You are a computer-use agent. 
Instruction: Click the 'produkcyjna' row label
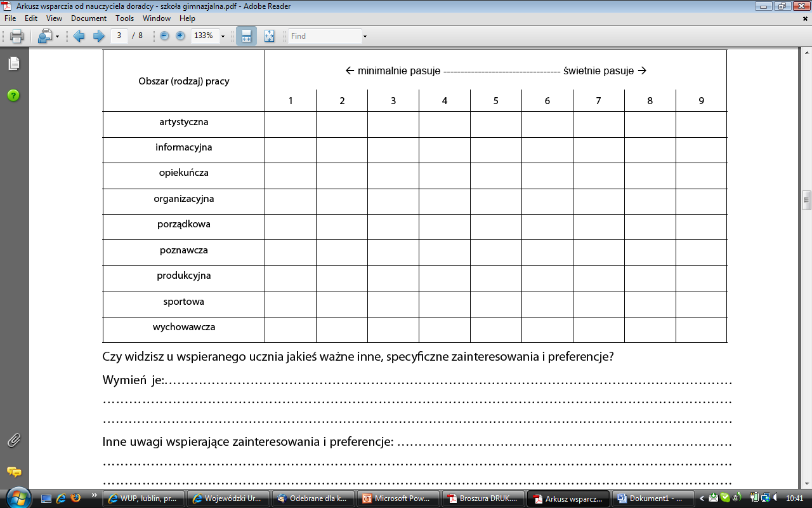coord(184,276)
